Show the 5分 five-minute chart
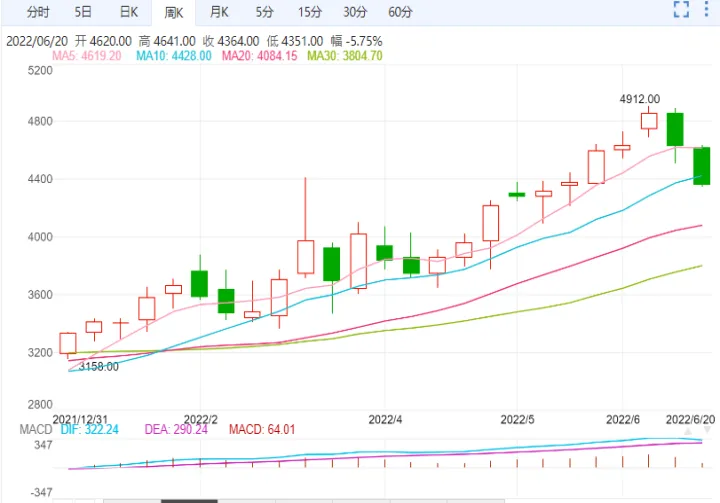Screen dimensions: 720x503 (264, 12)
